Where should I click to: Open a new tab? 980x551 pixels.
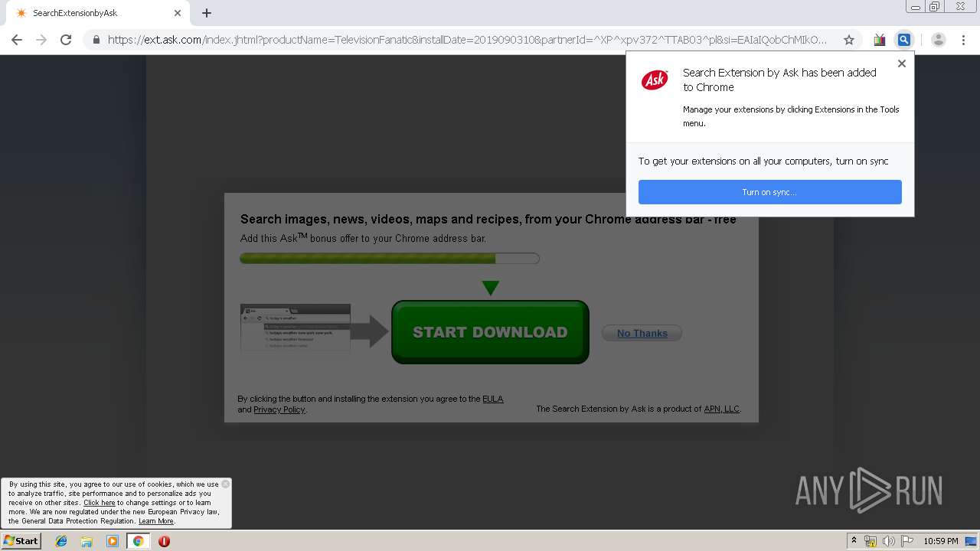(207, 13)
